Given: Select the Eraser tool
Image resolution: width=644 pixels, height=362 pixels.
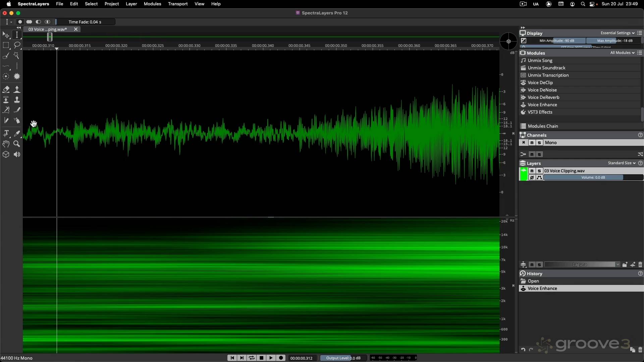Looking at the screenshot, I should click(6, 89).
